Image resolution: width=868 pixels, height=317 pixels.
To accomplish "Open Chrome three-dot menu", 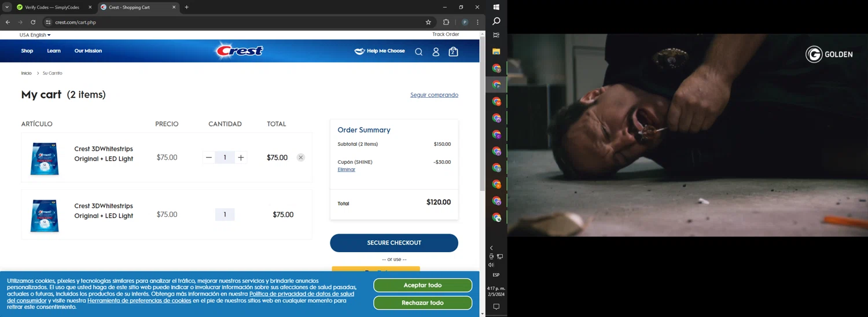I will coord(477,23).
